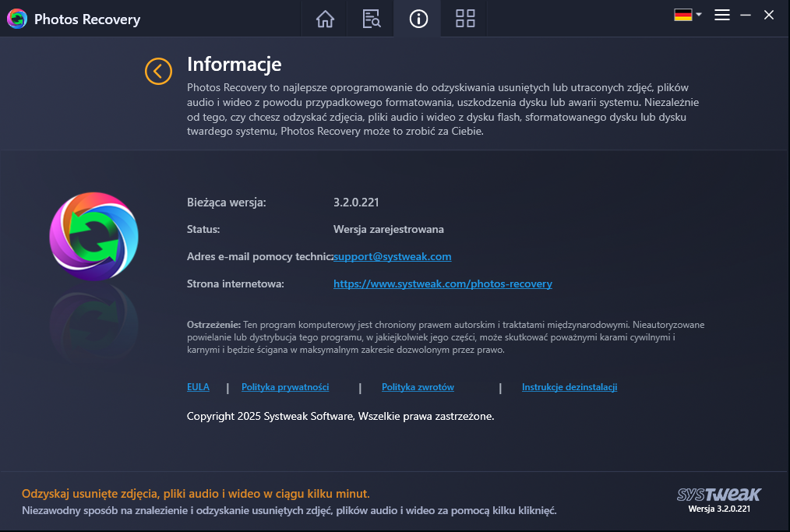790x532 pixels.
Task: Click the large Photos Recovery app logo
Action: (93, 236)
